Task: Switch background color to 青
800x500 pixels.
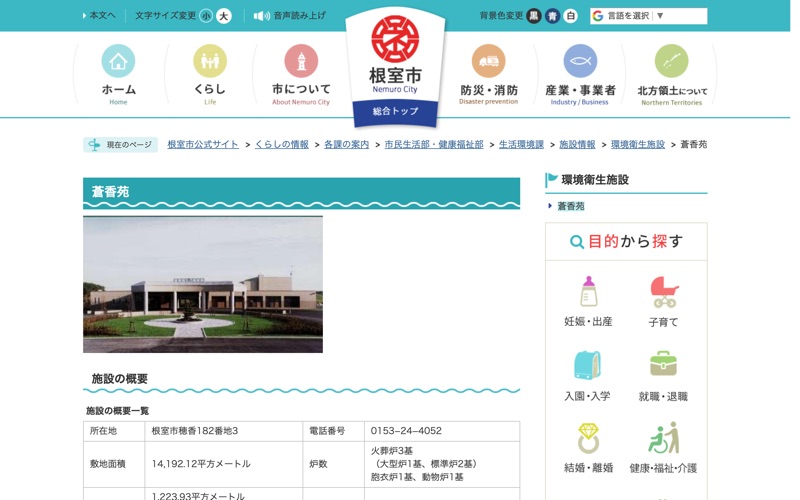Action: point(552,16)
